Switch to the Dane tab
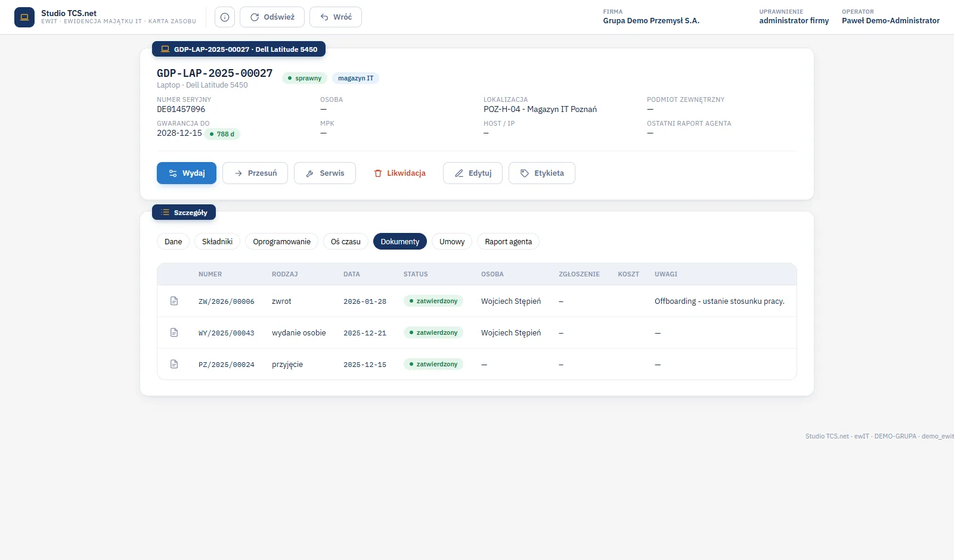Image resolution: width=954 pixels, height=560 pixels. 174,242
